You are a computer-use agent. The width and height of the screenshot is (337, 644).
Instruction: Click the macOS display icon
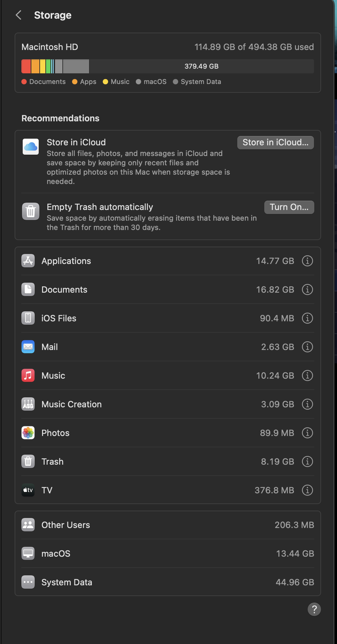28,553
